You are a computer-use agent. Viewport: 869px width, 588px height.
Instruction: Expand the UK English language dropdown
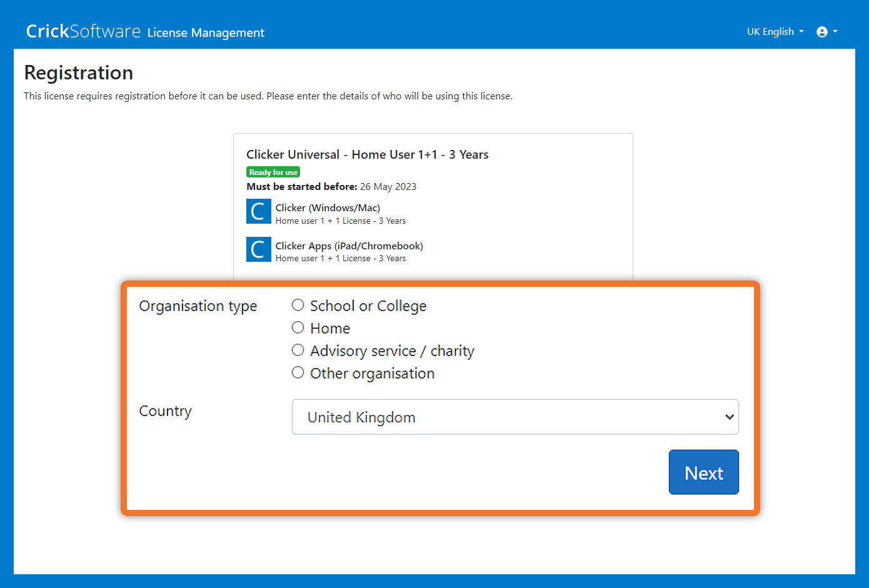point(775,32)
